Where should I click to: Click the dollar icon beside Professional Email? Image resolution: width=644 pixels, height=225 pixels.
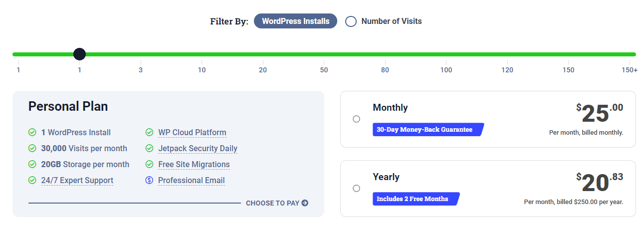pos(149,181)
